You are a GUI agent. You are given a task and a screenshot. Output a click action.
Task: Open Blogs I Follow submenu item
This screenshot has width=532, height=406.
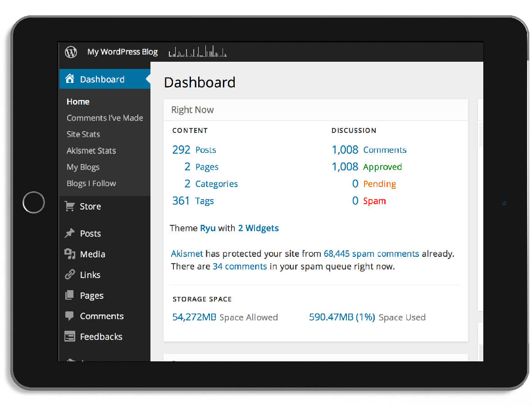tap(91, 183)
